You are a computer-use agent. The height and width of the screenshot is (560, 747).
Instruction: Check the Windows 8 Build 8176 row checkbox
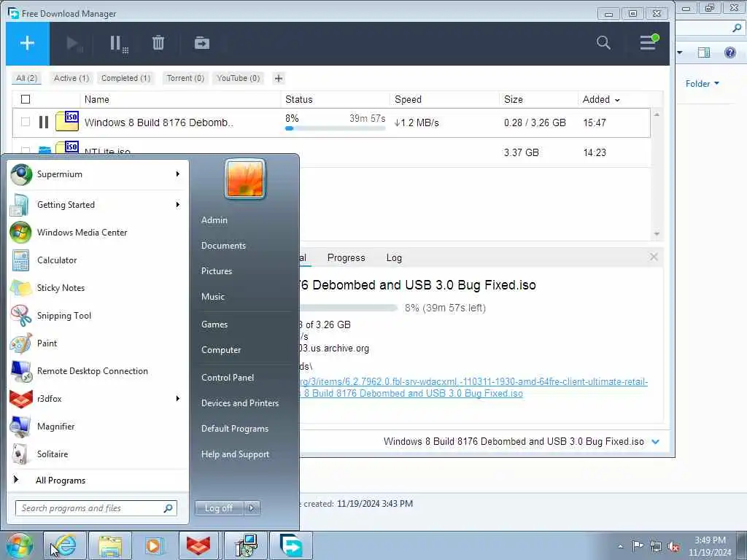pyautogui.click(x=26, y=122)
